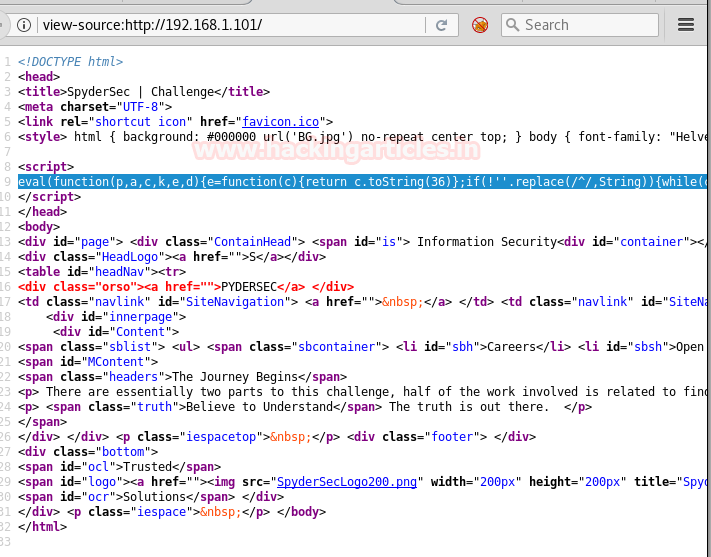Select the highlighted eval(function(p,a,c,k,e,d) line
This screenshot has height=557, width=711.
(362, 181)
